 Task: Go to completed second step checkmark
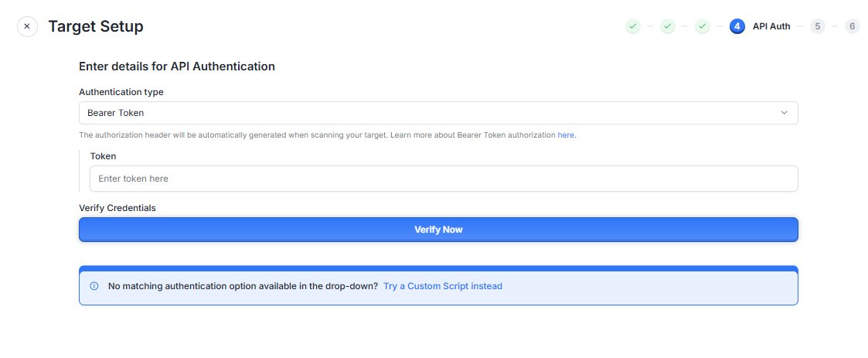point(668,26)
